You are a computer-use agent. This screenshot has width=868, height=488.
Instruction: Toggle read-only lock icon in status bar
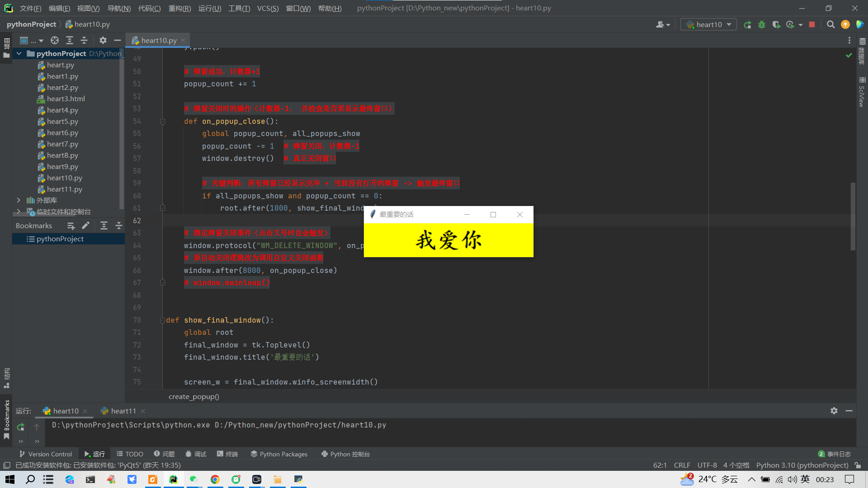(858, 465)
